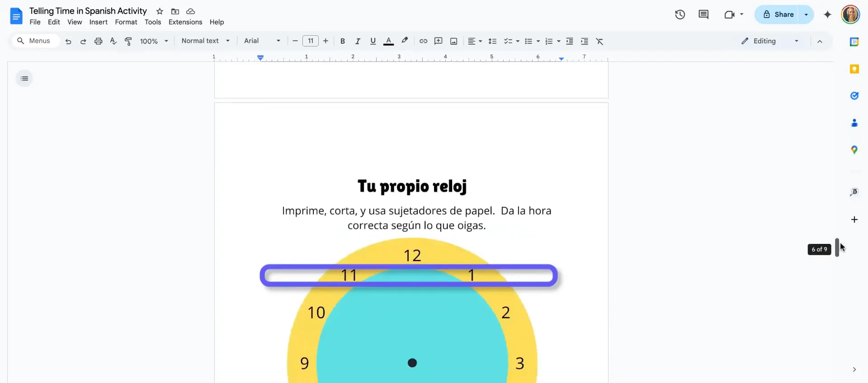Click the Share button
Screen dimensions: 868x383
[778, 14]
